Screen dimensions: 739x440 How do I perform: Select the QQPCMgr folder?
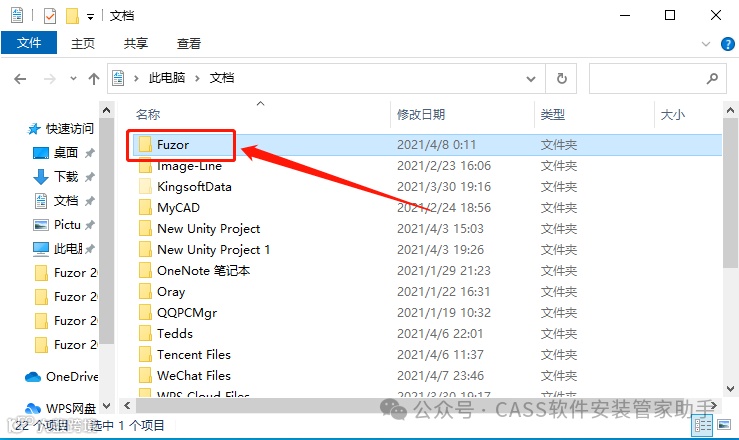click(x=187, y=312)
